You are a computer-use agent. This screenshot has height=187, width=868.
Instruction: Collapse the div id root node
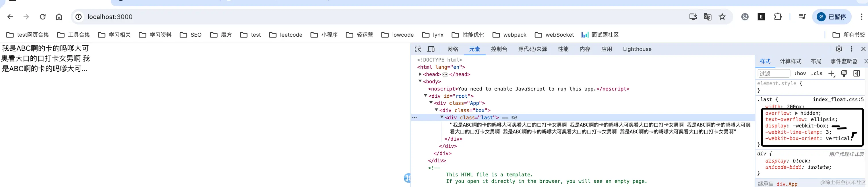tap(426, 96)
